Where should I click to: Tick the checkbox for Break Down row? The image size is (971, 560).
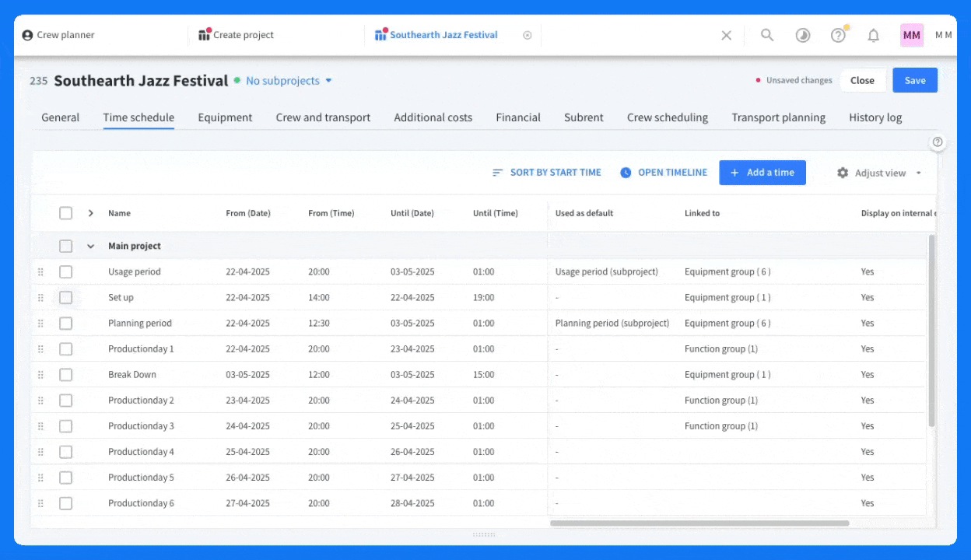click(x=65, y=375)
